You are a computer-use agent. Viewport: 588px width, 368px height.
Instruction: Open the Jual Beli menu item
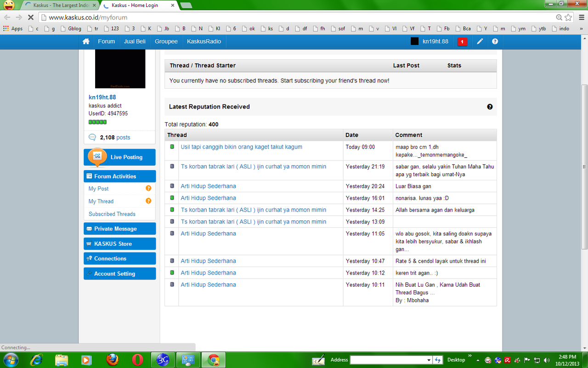click(x=135, y=41)
